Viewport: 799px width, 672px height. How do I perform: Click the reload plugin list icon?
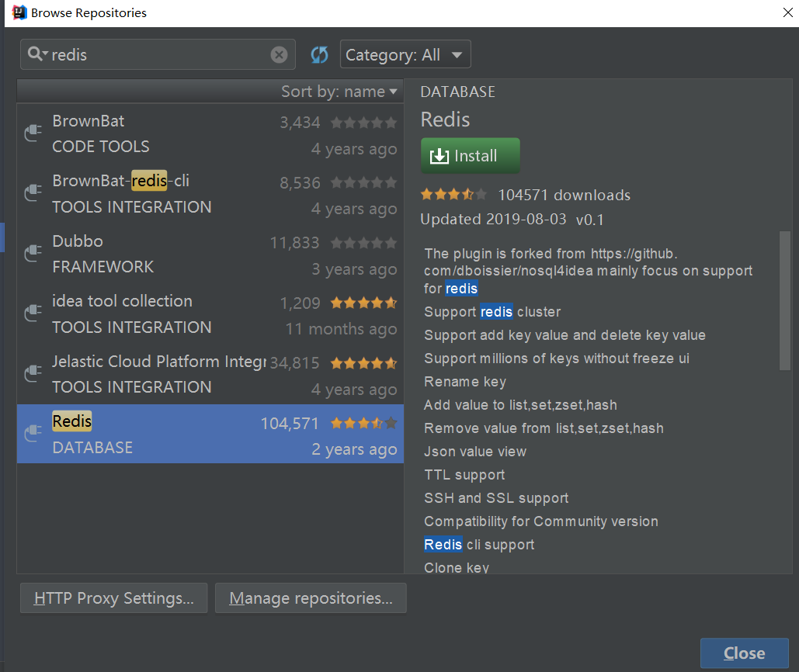click(319, 54)
